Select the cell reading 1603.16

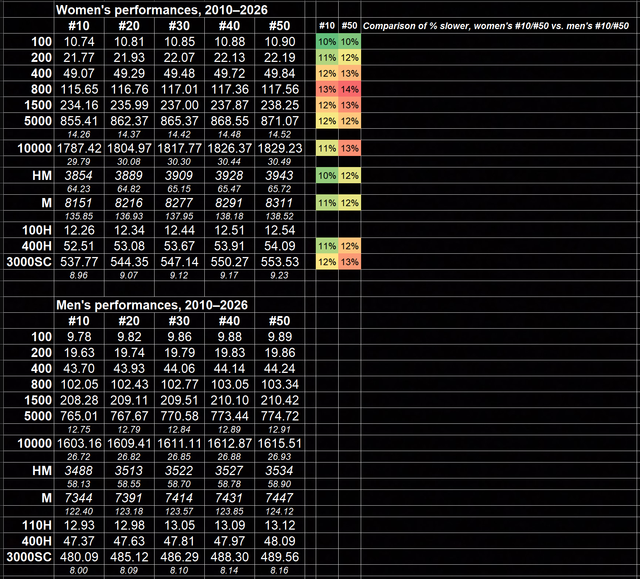point(79,443)
